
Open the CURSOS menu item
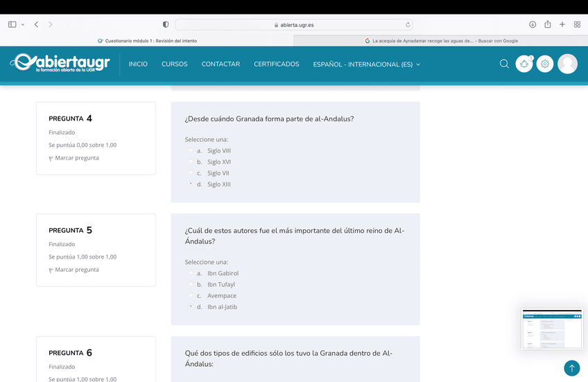[x=174, y=64]
